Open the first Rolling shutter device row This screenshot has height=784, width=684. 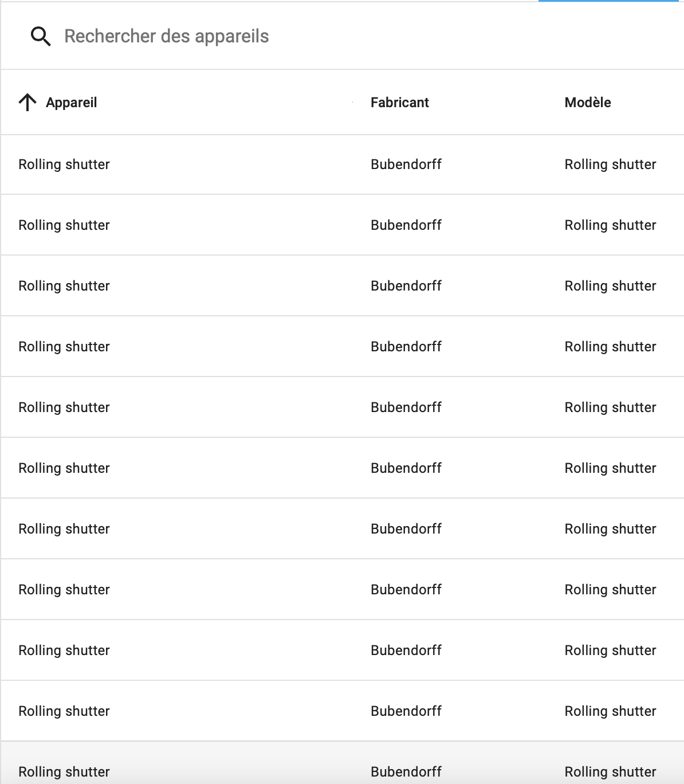(64, 164)
